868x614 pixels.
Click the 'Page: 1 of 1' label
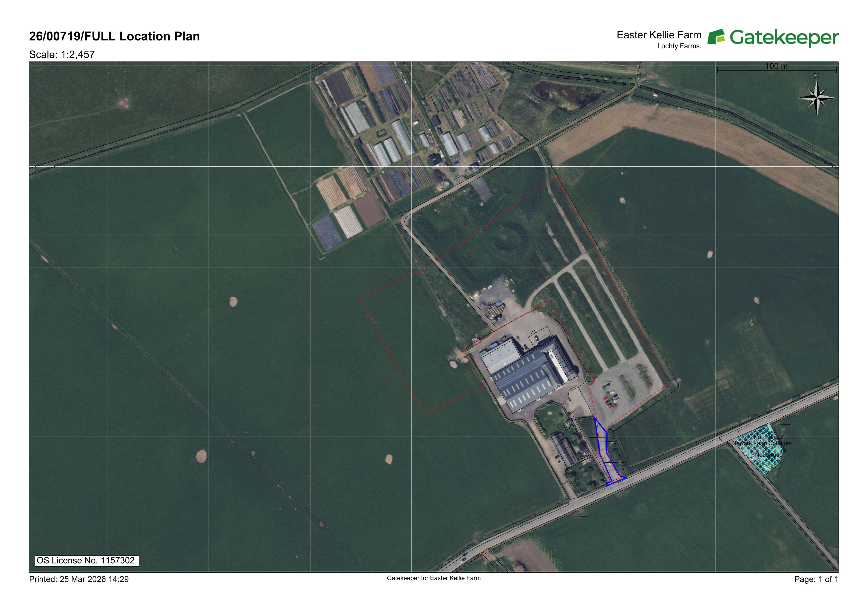coord(816,579)
